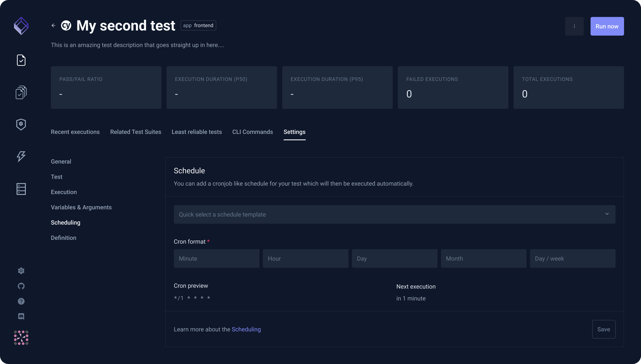Run the test now

(607, 26)
